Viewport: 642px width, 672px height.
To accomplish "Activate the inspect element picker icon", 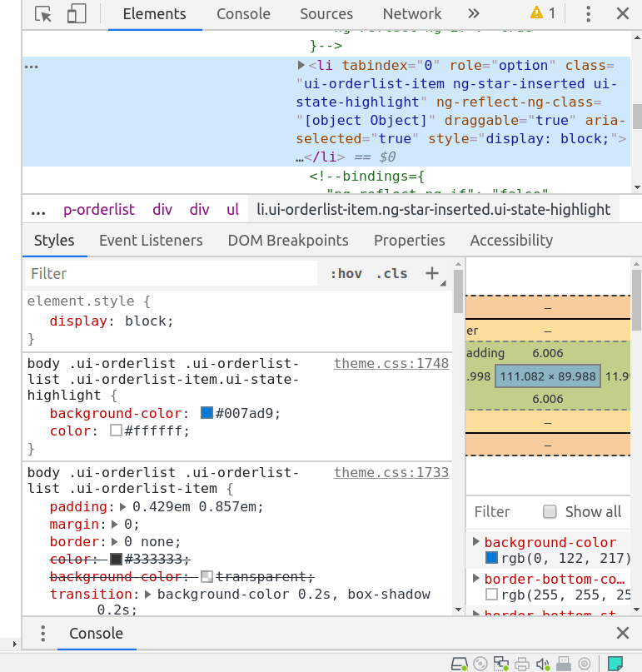I will pyautogui.click(x=42, y=13).
